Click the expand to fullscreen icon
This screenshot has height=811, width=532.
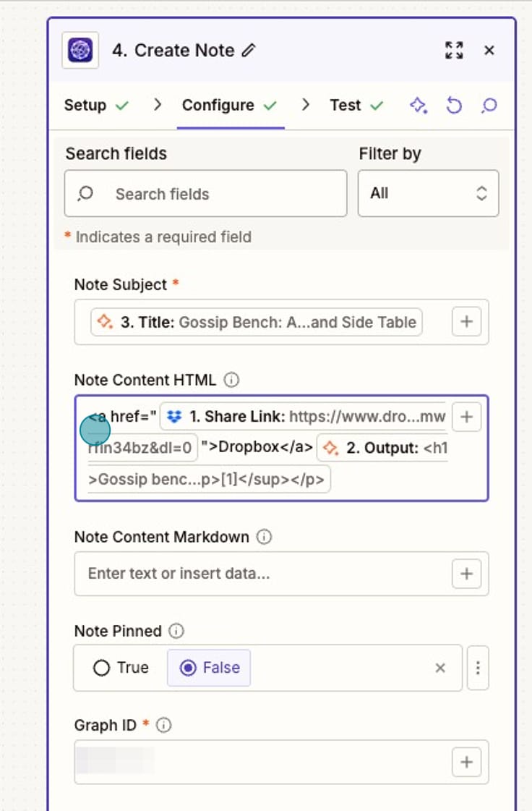pyautogui.click(x=455, y=50)
